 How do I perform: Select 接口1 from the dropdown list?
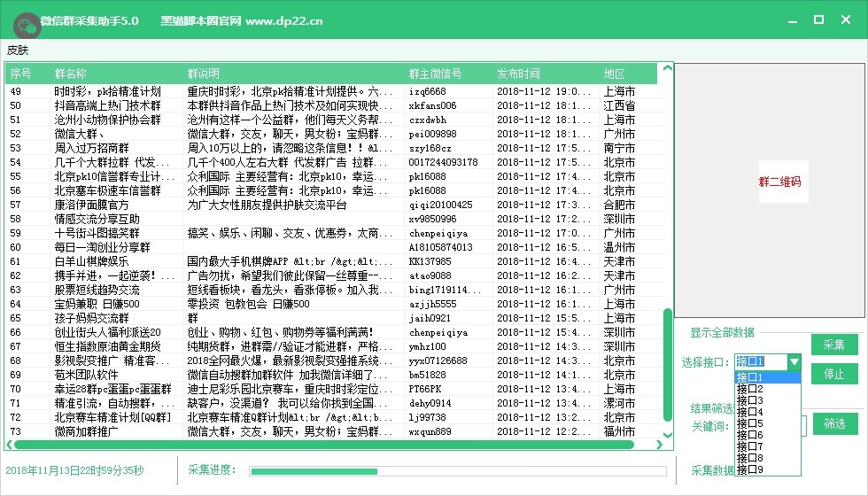(768, 377)
